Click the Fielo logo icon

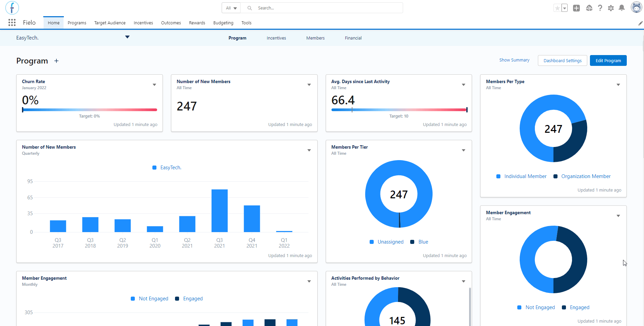(x=12, y=8)
